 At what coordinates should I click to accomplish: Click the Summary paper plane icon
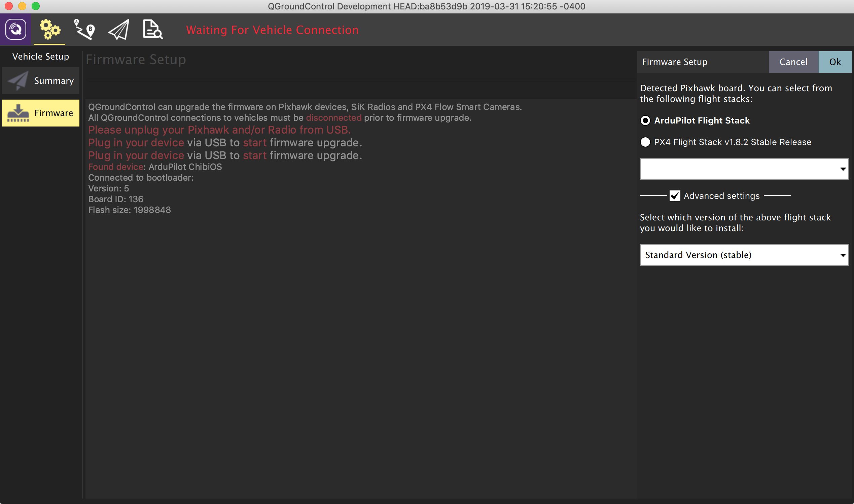(x=17, y=80)
